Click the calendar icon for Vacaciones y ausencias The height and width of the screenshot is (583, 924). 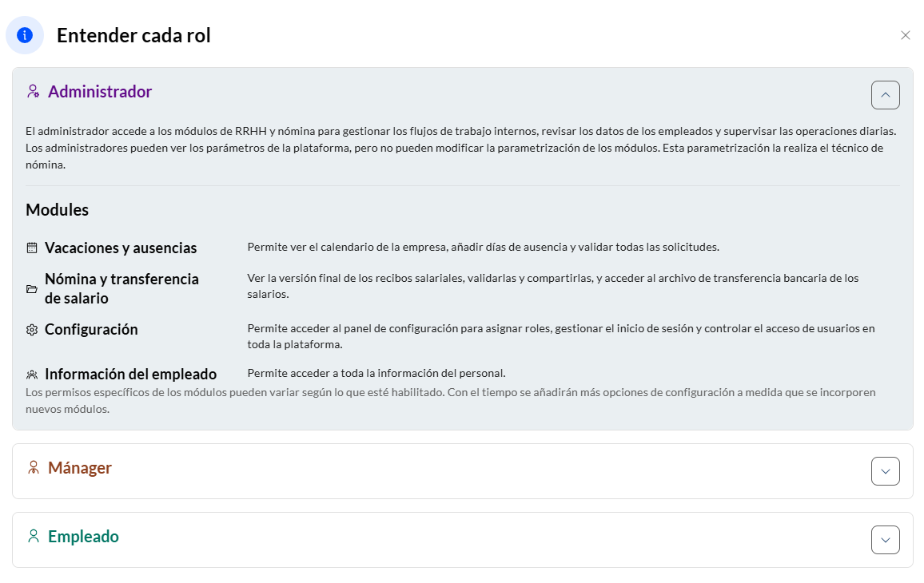point(32,248)
